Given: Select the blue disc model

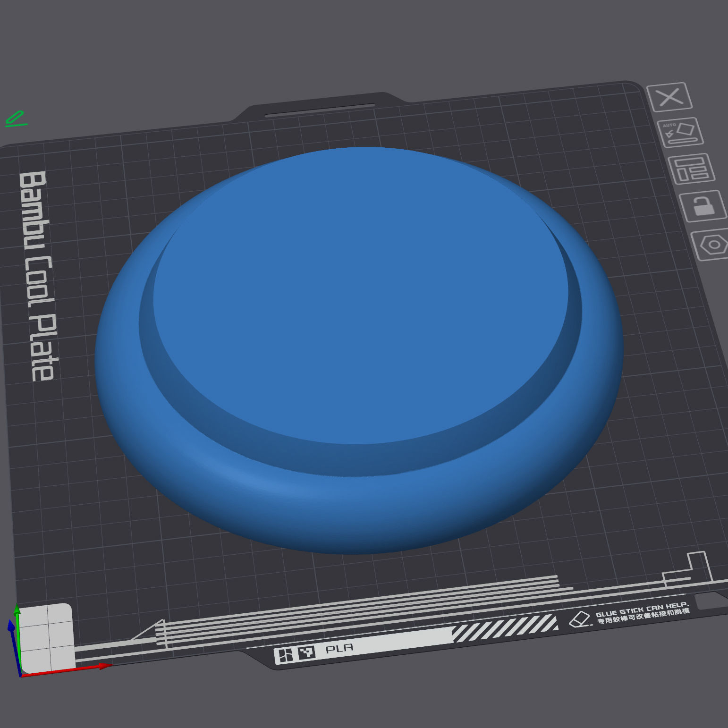Looking at the screenshot, I should click(x=359, y=349).
